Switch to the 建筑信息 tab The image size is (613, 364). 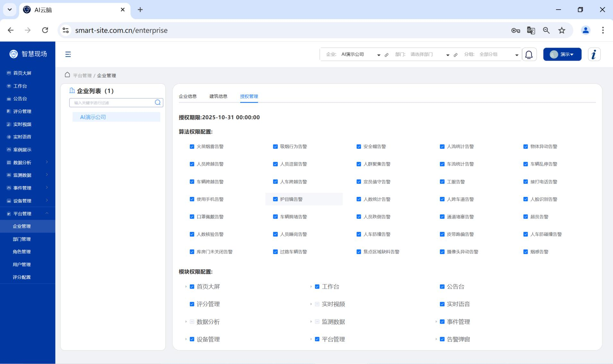218,96
